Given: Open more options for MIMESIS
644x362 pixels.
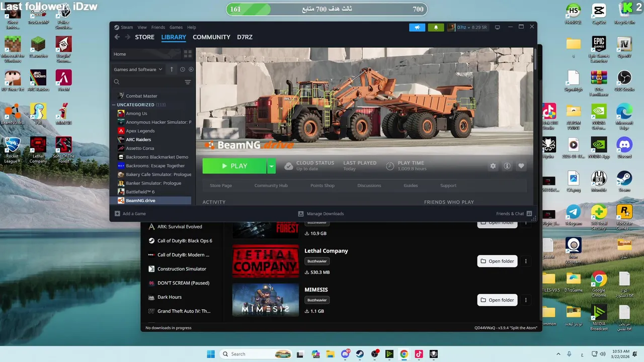Looking at the screenshot, I should point(526,300).
